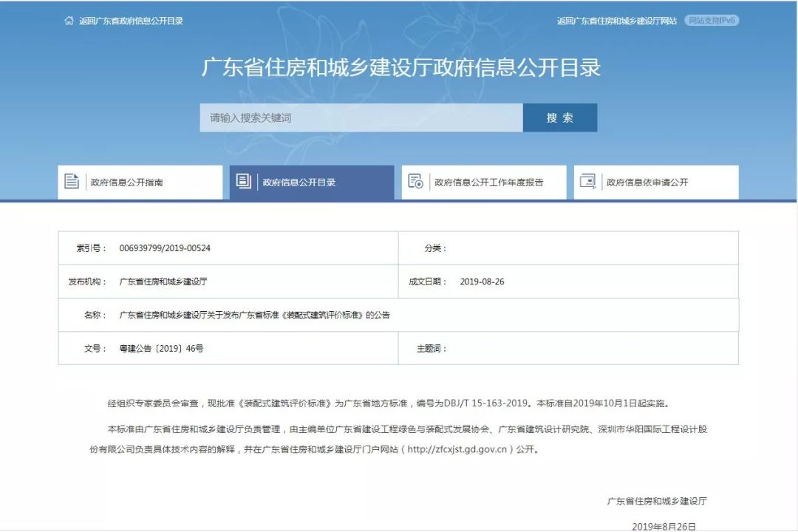Screen dimensions: 798x532
Task: Click the 发布机构 label
Action: (87, 282)
